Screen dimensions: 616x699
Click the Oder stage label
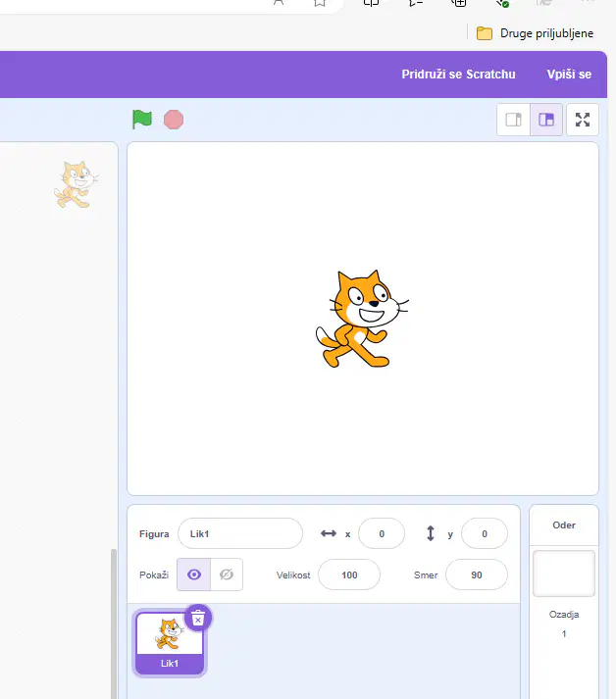tap(564, 525)
